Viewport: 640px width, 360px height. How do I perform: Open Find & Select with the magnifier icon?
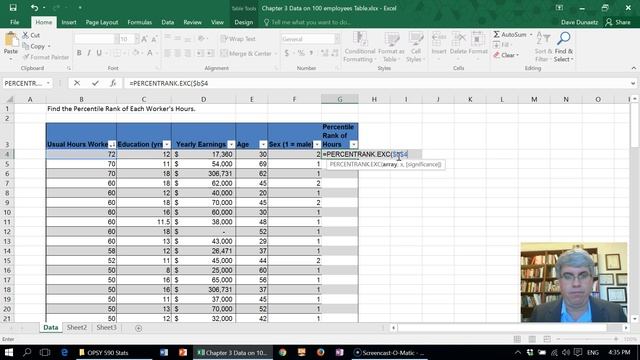click(564, 38)
